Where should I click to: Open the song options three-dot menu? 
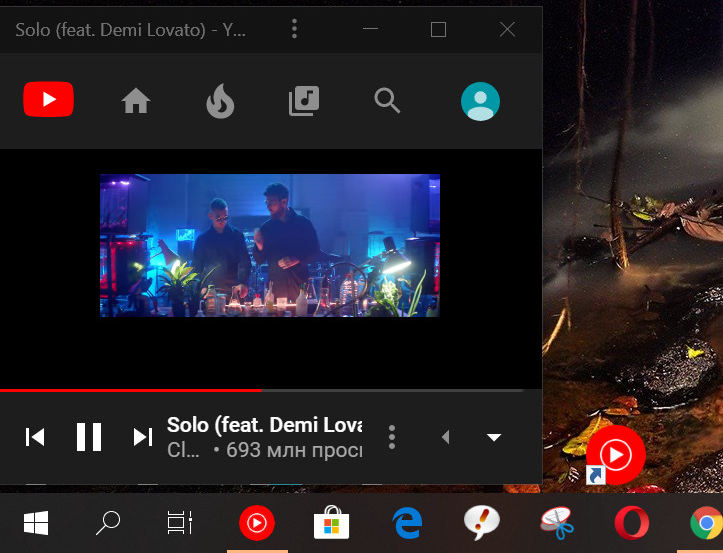[391, 437]
